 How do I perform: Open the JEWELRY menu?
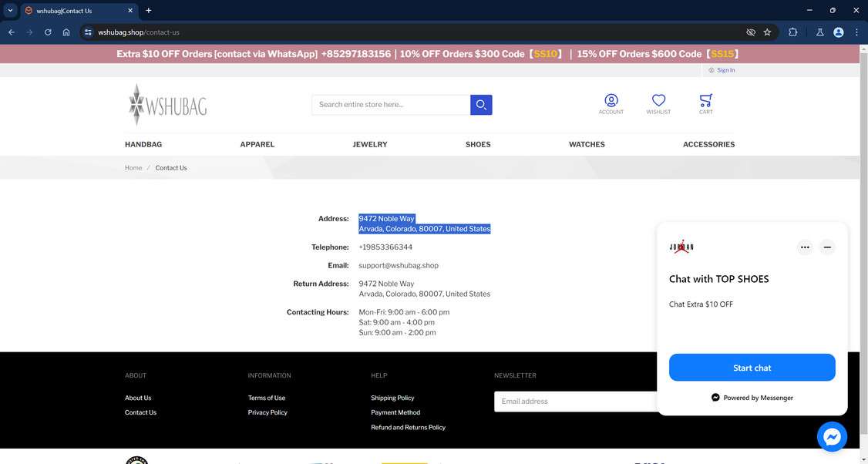[x=370, y=144]
